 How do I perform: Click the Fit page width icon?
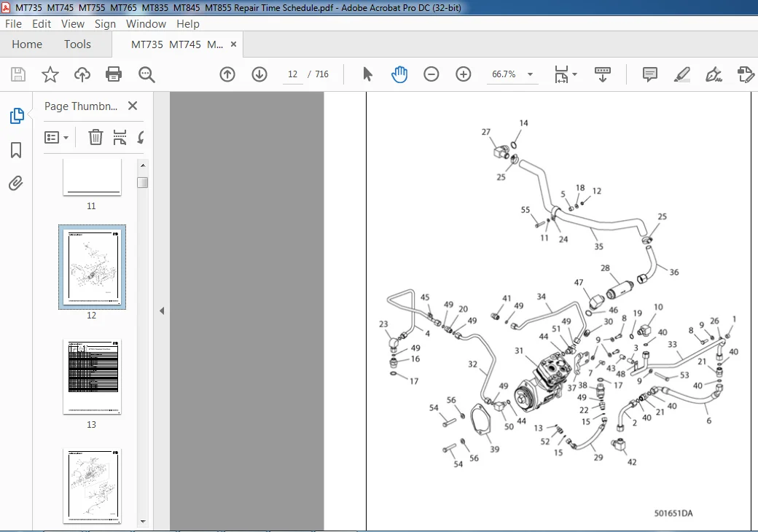click(x=561, y=74)
